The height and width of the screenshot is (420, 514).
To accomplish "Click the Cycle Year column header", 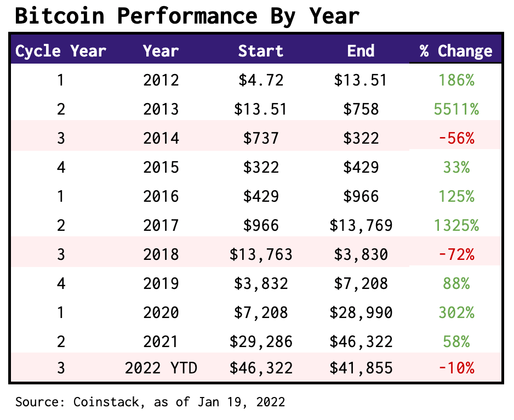I will [x=61, y=51].
